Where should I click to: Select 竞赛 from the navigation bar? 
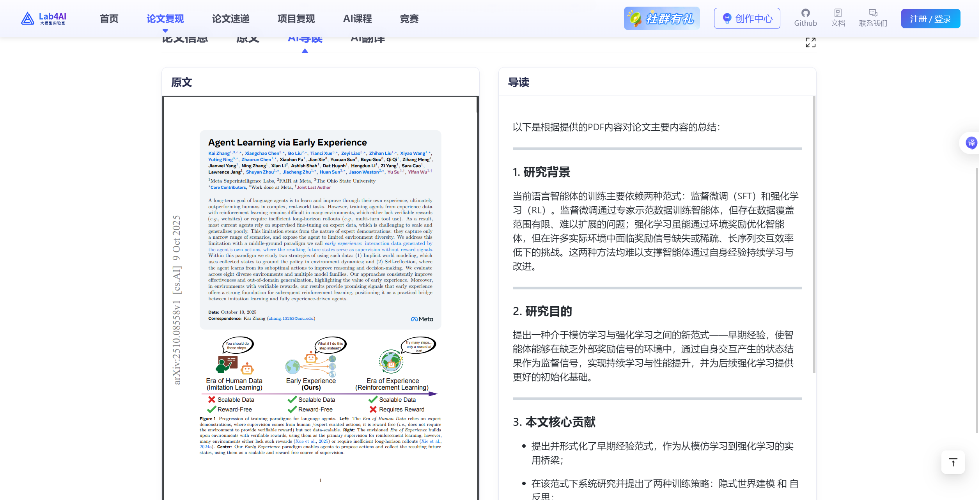click(x=409, y=18)
